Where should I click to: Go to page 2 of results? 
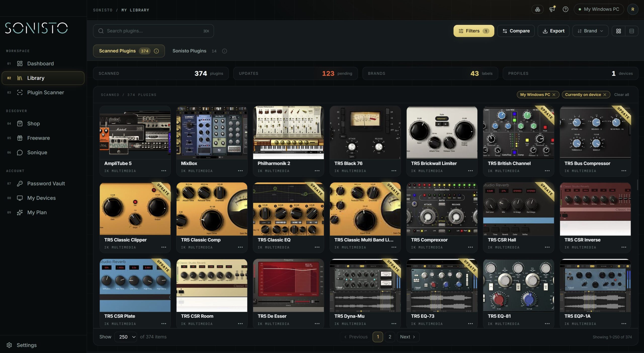click(x=390, y=337)
